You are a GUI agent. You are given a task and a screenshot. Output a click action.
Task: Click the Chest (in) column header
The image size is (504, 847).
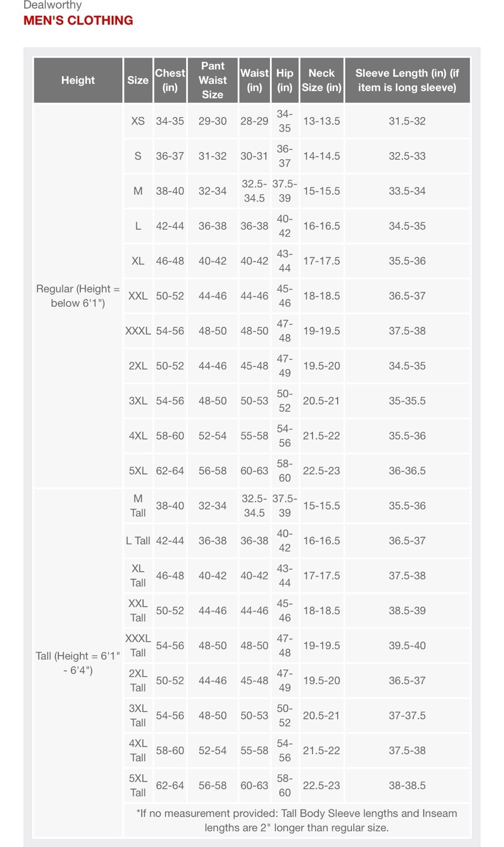tap(170, 80)
